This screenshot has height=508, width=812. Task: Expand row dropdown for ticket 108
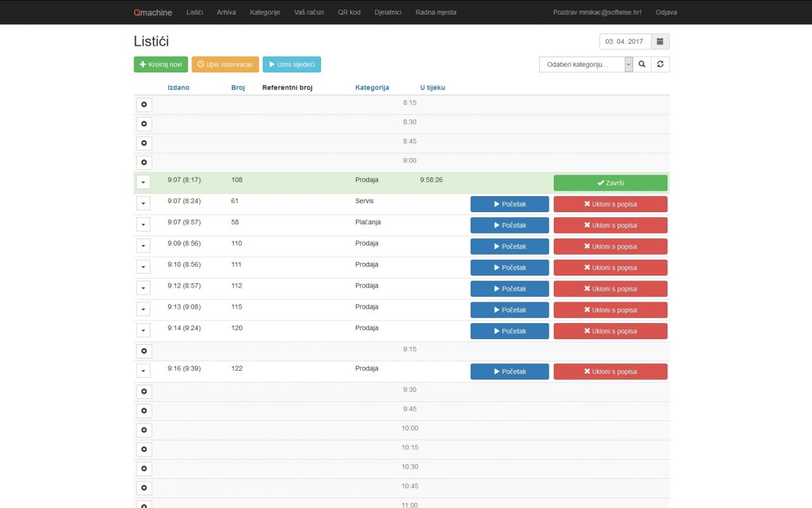click(143, 182)
